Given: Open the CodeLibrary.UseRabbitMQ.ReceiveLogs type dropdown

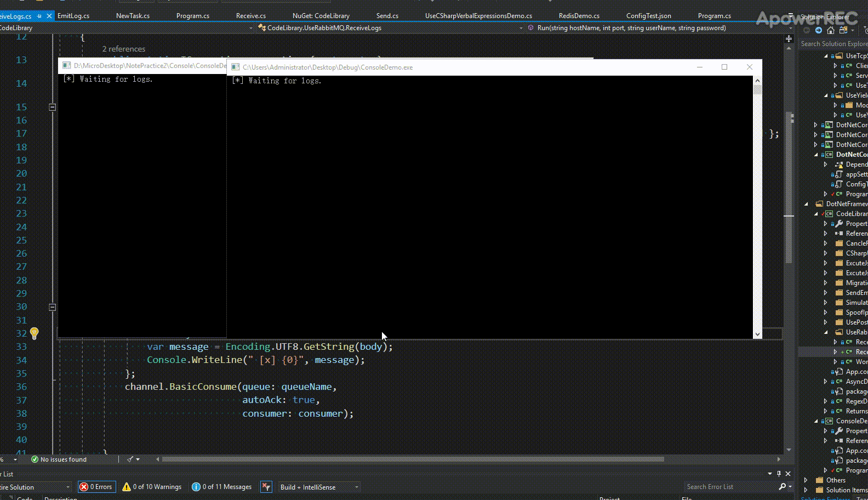Looking at the screenshot, I should coord(390,28).
